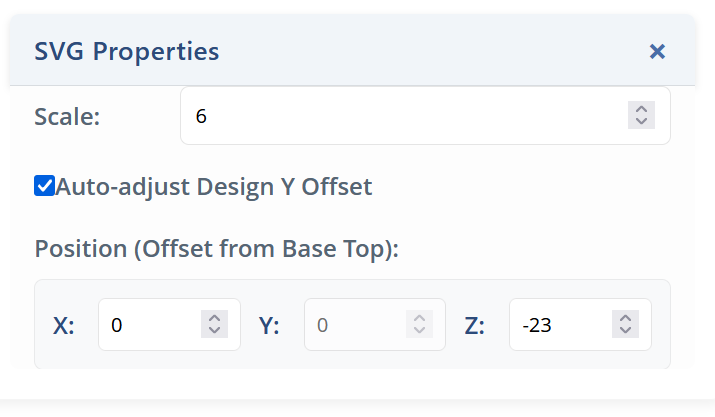Close the SVG Properties panel

(x=657, y=51)
